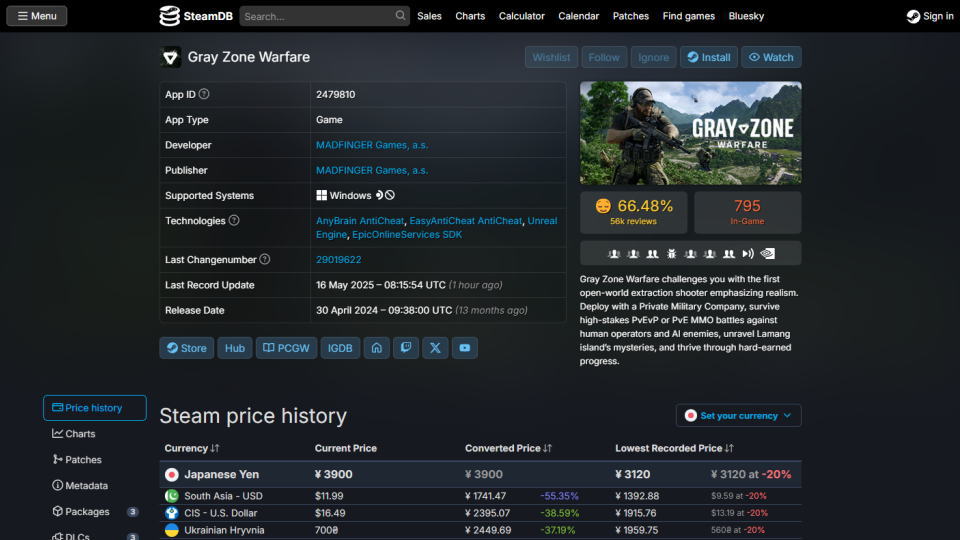Open the Set your currency dropdown
The width and height of the screenshot is (960, 540).
(738, 416)
